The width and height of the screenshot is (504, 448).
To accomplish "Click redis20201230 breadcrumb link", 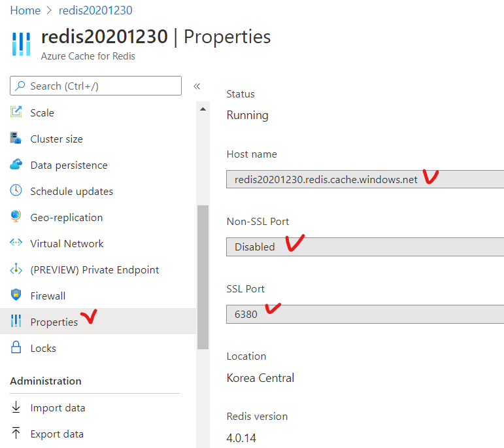I will pos(95,10).
